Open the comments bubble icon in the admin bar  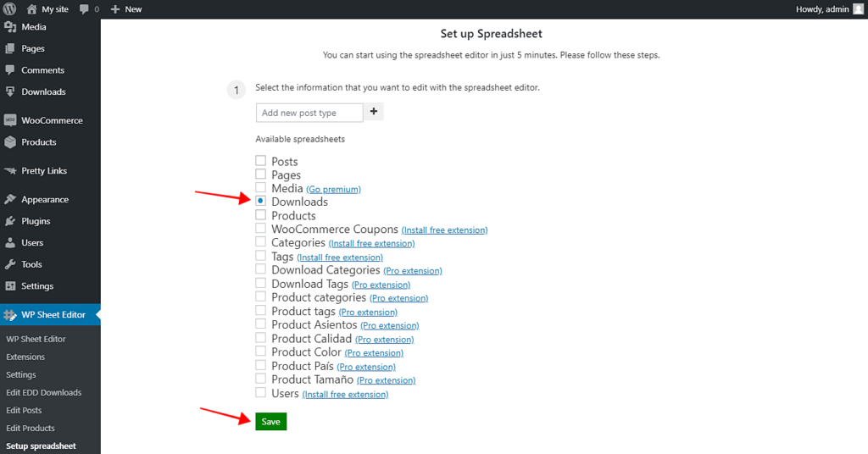84,9
